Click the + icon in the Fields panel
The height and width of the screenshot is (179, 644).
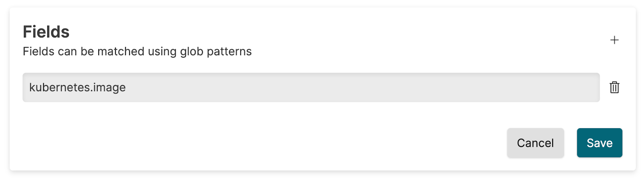[614, 40]
